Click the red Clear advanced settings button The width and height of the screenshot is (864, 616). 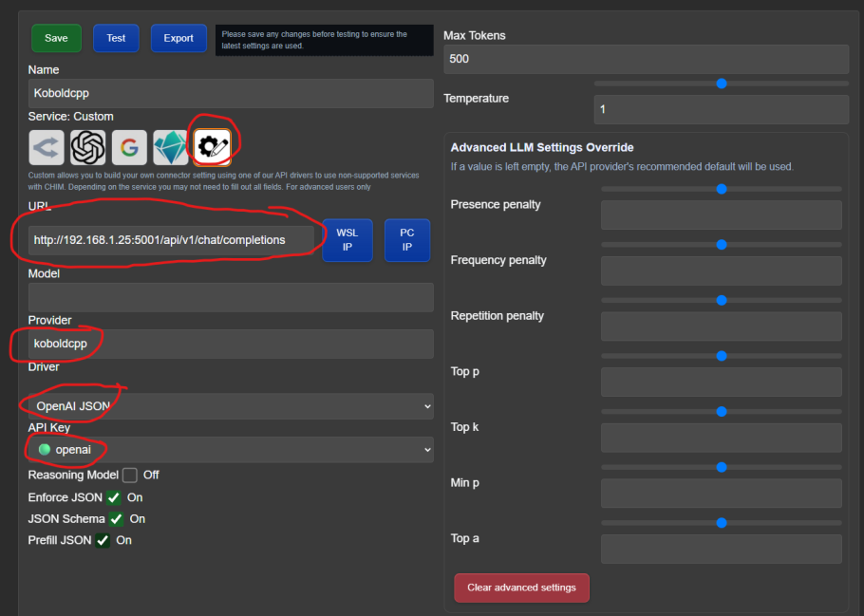[521, 588]
